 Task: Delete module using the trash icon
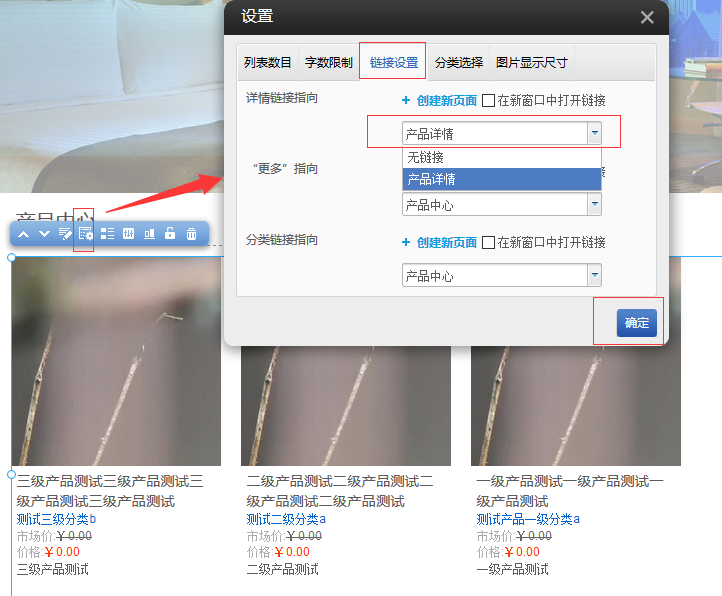pos(191,234)
